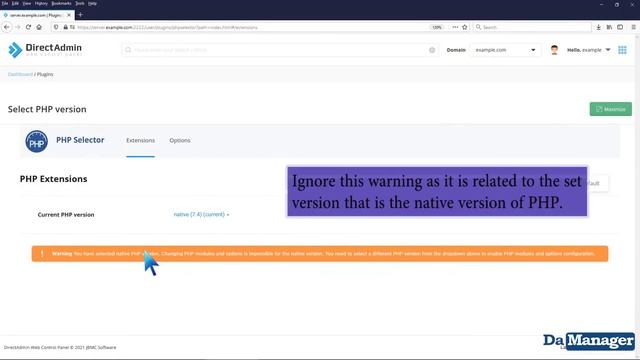Screen dimensions: 640x360
Task: Click the padlock site security icon
Action: coord(65,27)
